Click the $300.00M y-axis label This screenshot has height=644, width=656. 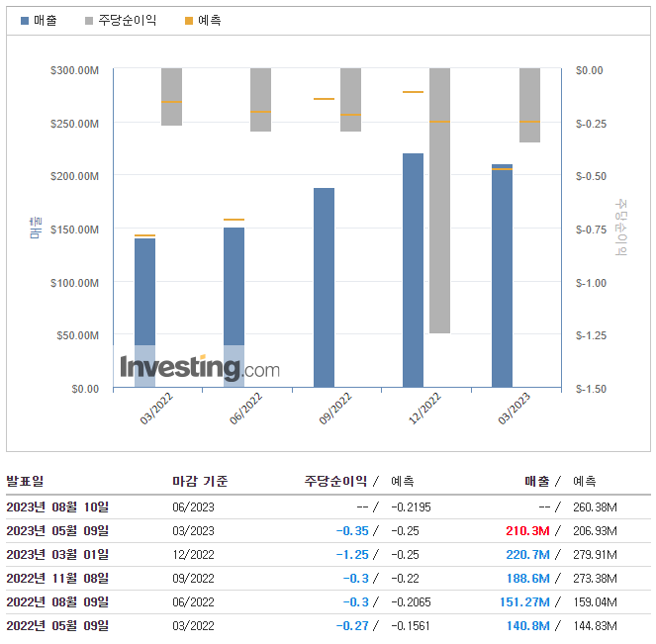click(x=74, y=70)
